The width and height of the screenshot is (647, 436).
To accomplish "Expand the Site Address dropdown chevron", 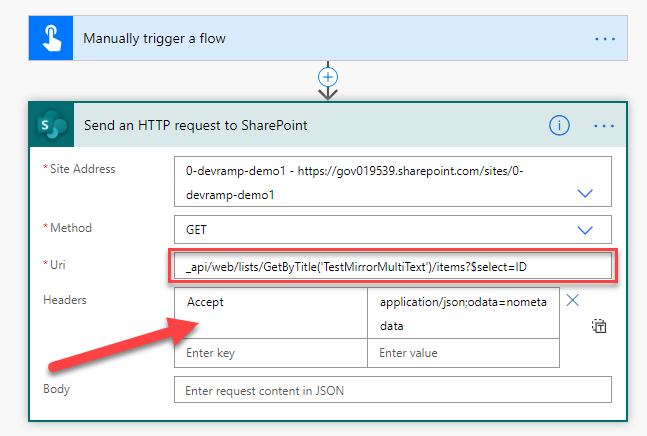I will [586, 194].
